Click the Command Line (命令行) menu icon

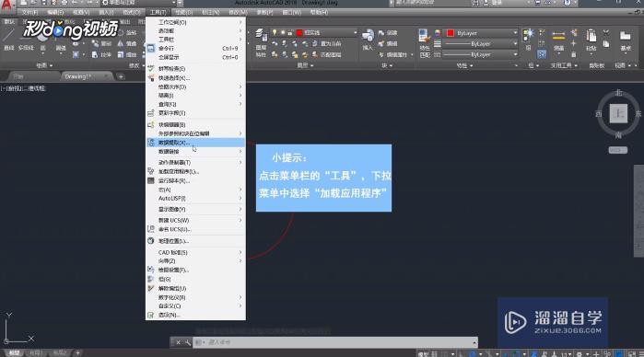coord(151,49)
